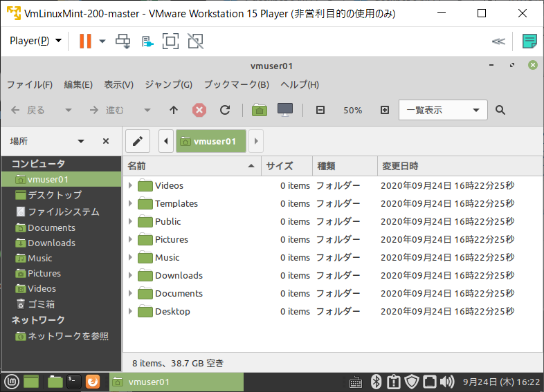
Task: Pause the virtual machine
Action: point(85,41)
